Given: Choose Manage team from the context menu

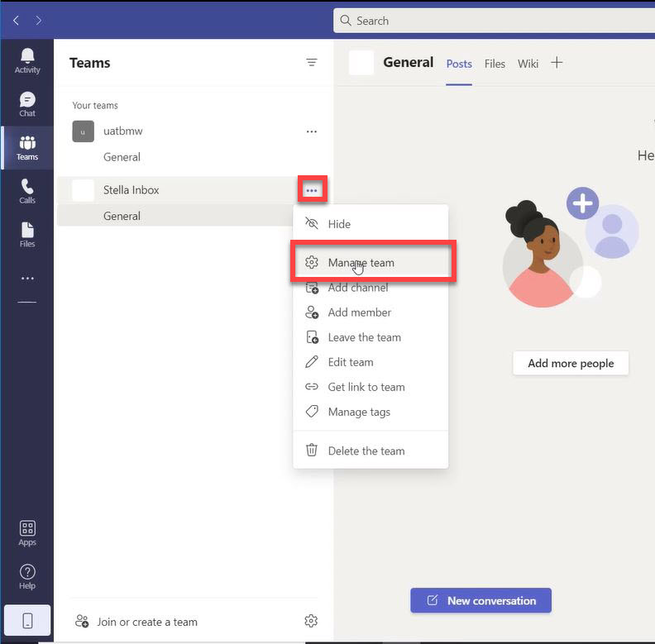Looking at the screenshot, I should click(x=371, y=263).
